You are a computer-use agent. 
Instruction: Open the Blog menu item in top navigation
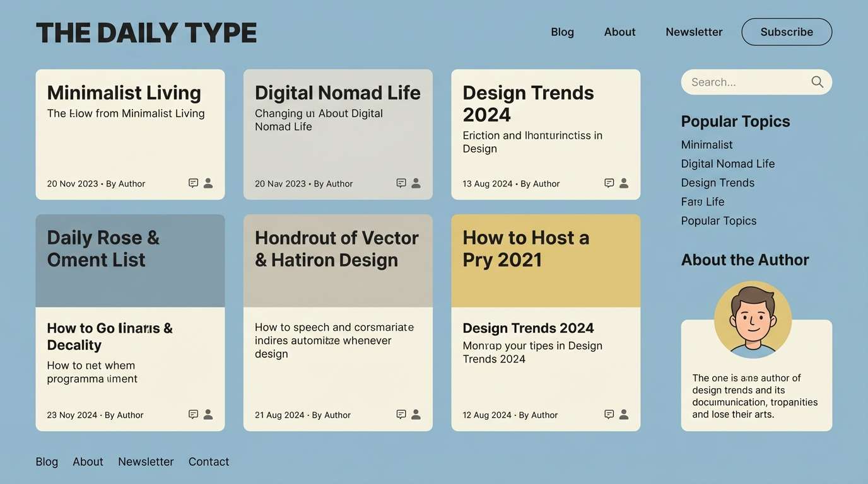(x=562, y=32)
